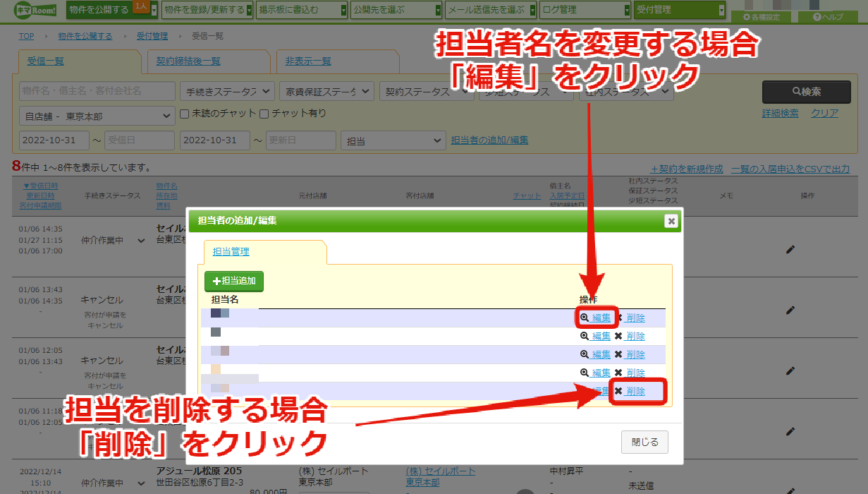
Task: Click 削除 for the fourth assignee row
Action: pos(635,373)
